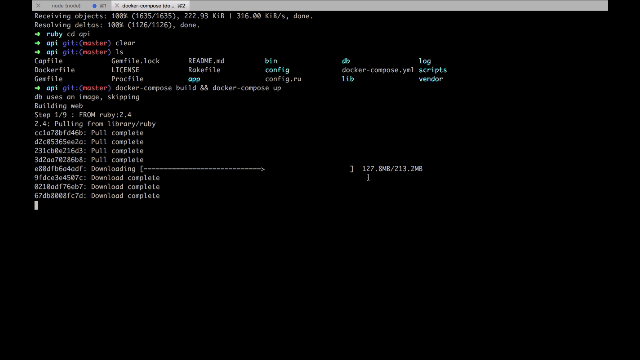Viewport: 640px width, 360px height.
Task: Click the scripts directory name
Action: click(x=433, y=70)
